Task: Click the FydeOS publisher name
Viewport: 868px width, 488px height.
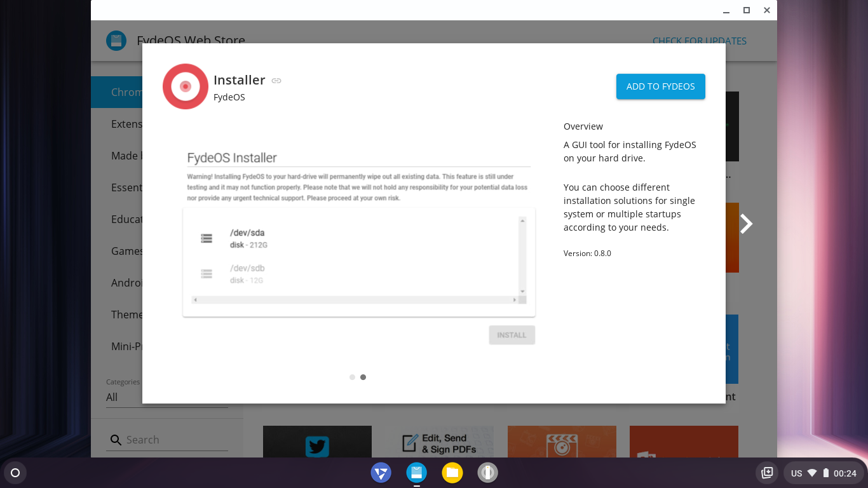Action: (x=229, y=97)
